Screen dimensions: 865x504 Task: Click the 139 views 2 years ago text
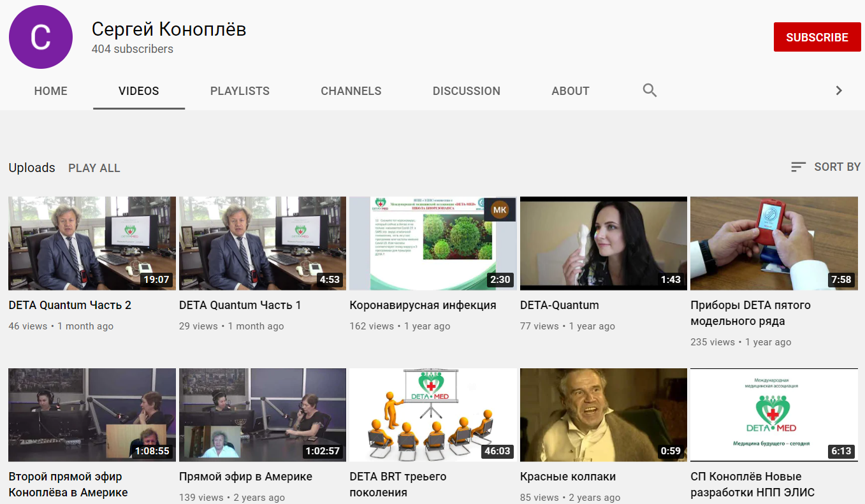click(232, 498)
